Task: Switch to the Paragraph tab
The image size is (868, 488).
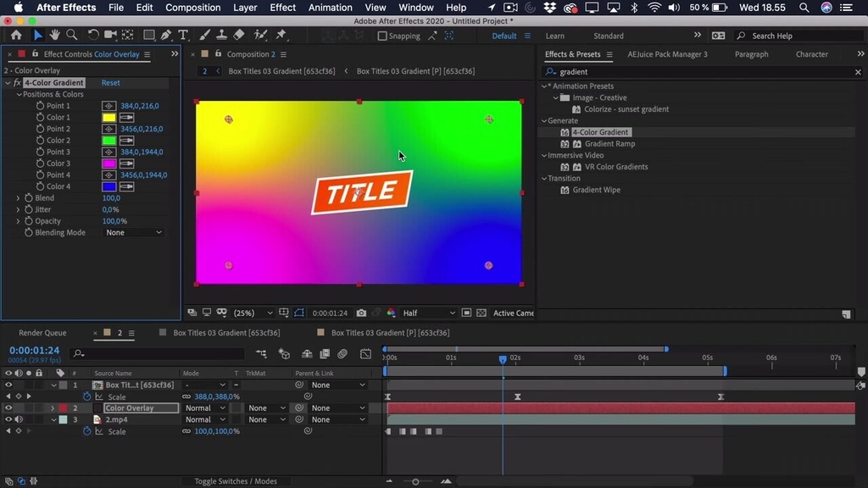Action: 751,54
